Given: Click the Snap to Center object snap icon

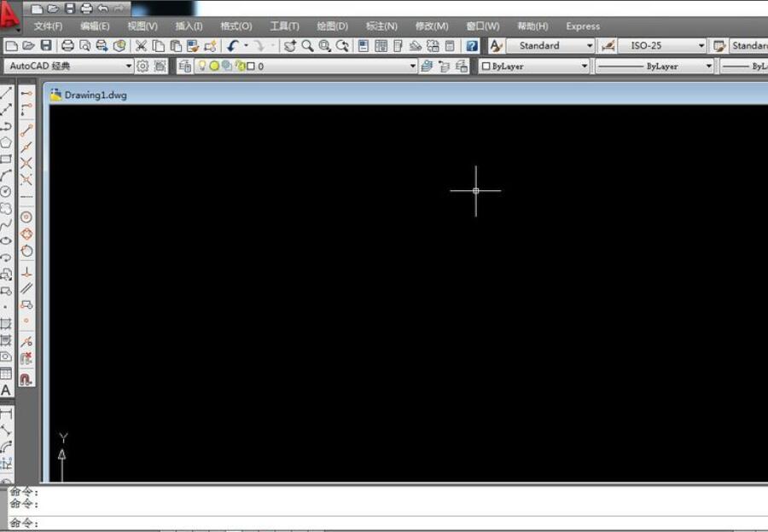Looking at the screenshot, I should tap(26, 217).
